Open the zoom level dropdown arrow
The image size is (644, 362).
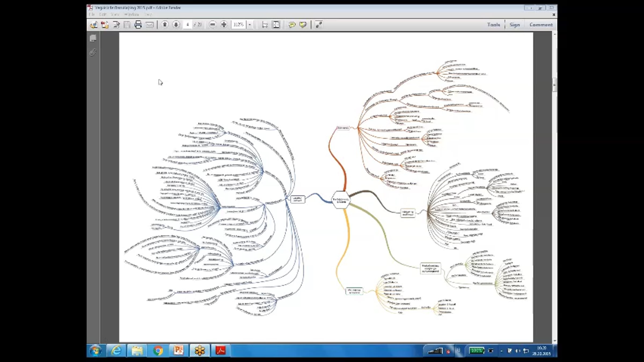click(250, 25)
